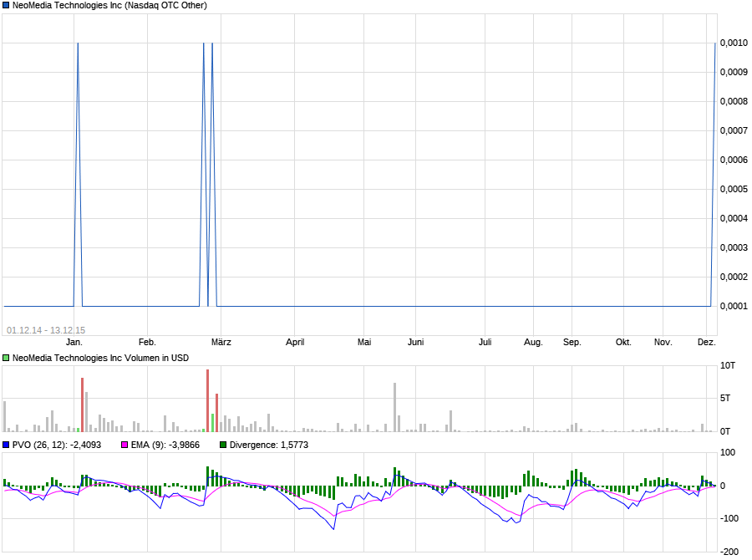Click the December price rise at chart end
Screen dimensions: 752x560
click(714, 173)
